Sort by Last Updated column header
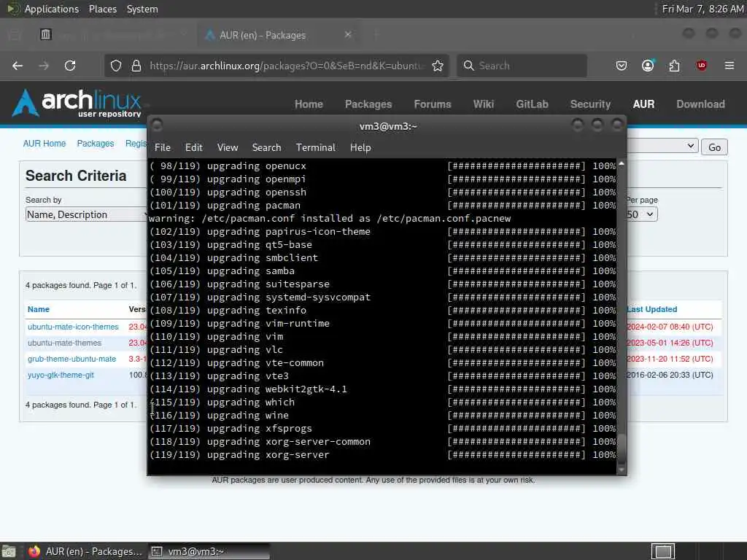 [652, 309]
